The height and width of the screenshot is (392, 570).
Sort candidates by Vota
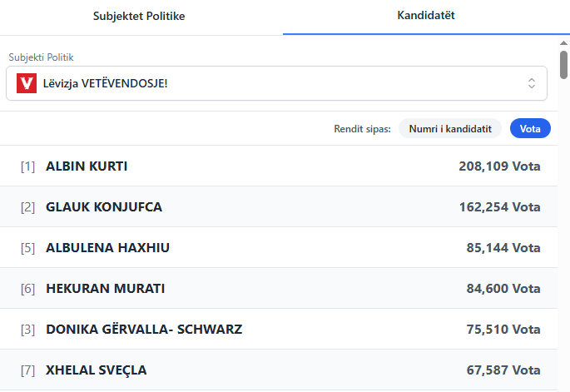pos(530,128)
